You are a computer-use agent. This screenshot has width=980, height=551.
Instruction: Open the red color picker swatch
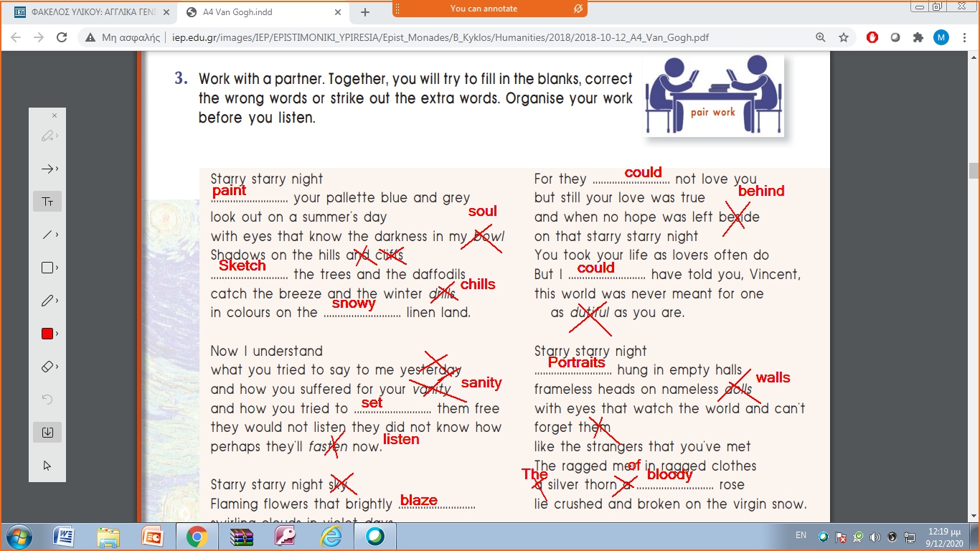(47, 334)
